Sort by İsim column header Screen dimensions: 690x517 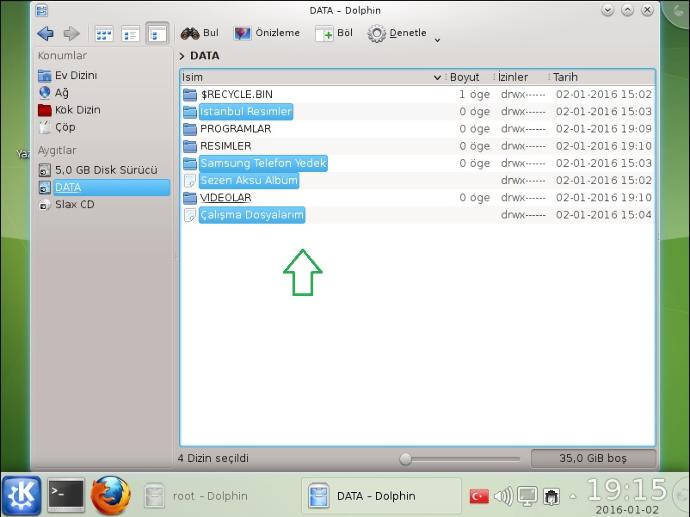point(312,77)
